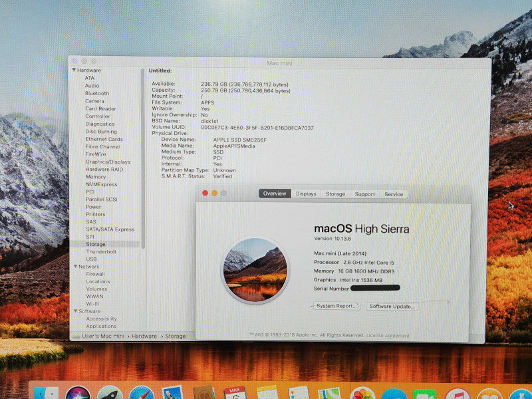Select Applications under Software
This screenshot has height=399, width=532.
click(101, 326)
